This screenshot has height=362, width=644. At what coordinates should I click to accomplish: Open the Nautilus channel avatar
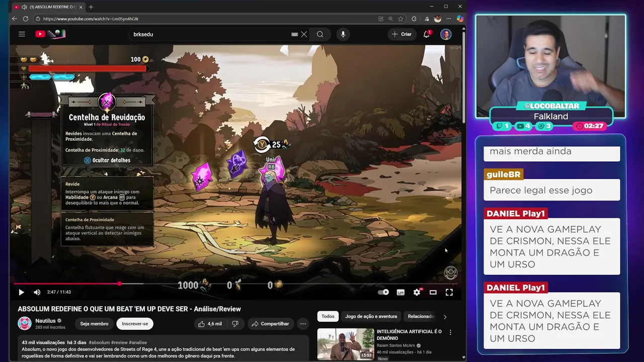[25, 324]
